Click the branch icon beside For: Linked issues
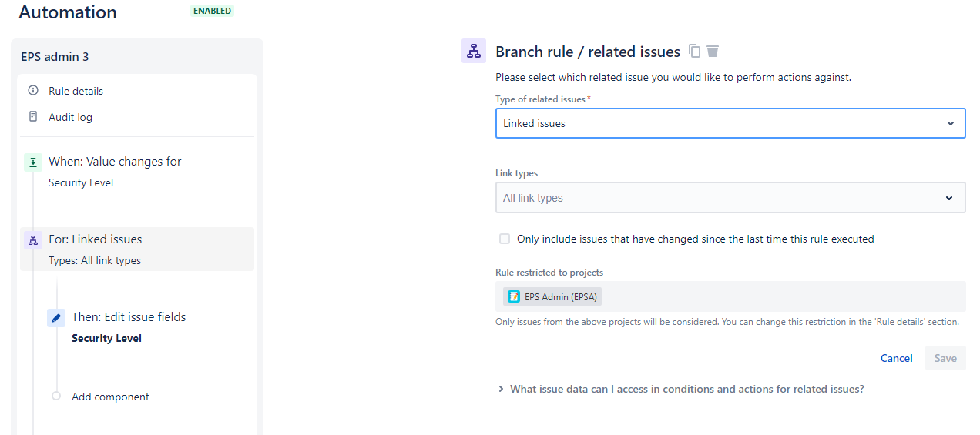This screenshot has width=980, height=435. [33, 239]
